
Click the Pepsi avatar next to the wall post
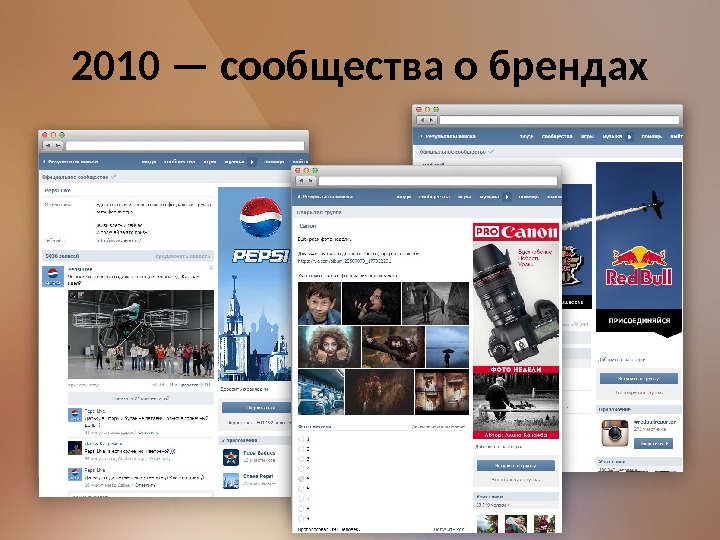click(x=53, y=276)
